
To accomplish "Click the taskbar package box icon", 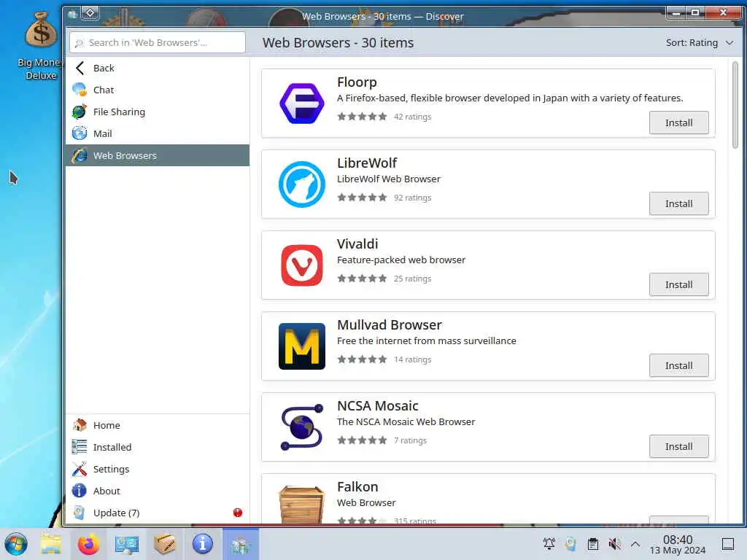I will pos(165,544).
